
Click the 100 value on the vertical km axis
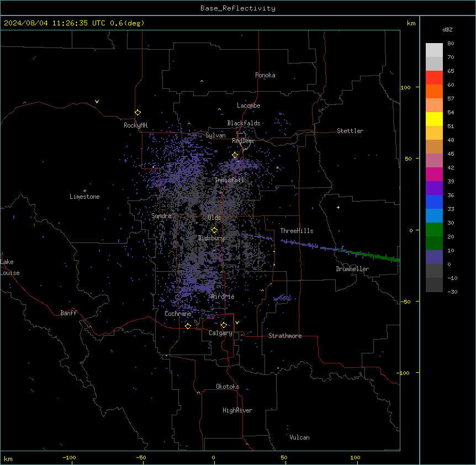(x=405, y=87)
